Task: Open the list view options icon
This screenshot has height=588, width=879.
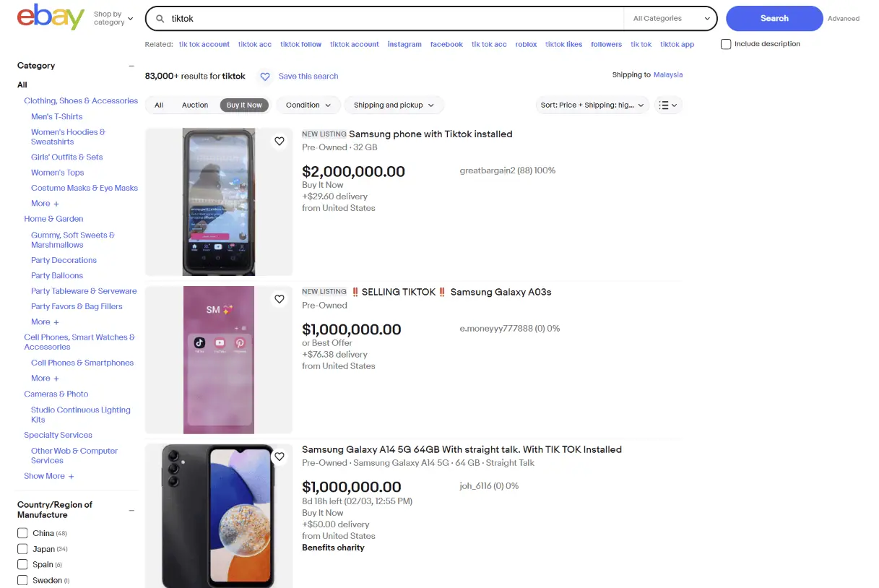Action: 668,105
